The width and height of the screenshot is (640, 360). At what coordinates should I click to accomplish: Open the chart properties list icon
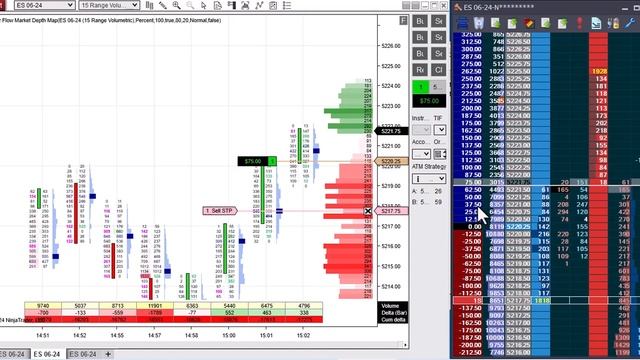[x=287, y=5]
